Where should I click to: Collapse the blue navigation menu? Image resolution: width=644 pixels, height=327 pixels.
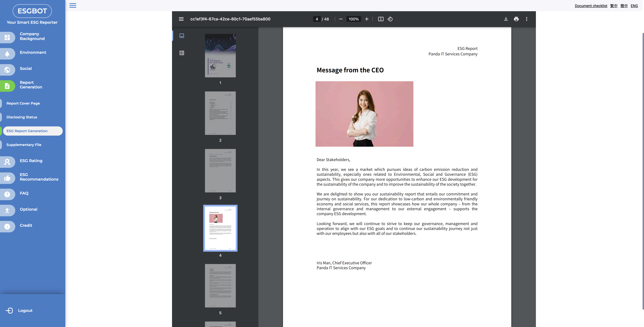point(73,5)
